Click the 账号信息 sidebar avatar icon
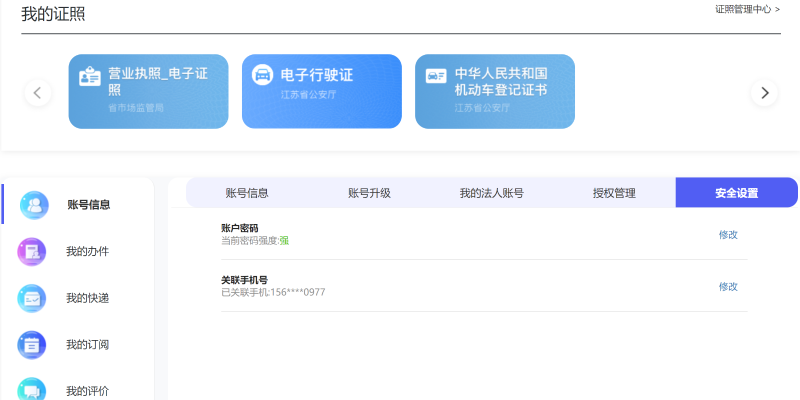The width and height of the screenshot is (800, 400). (34, 205)
